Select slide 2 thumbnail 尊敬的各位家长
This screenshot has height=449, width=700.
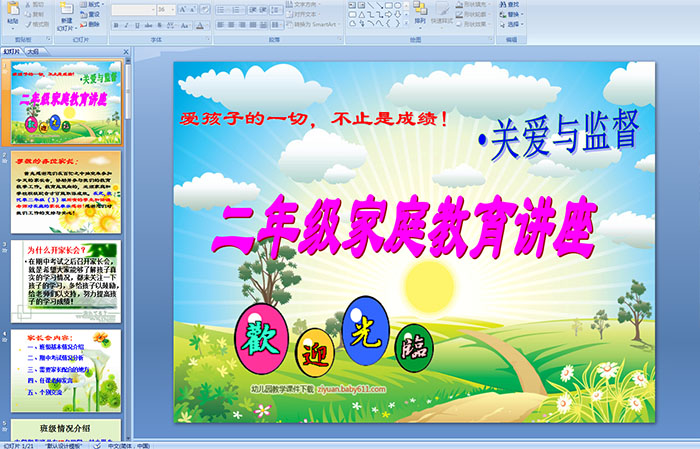pos(66,192)
